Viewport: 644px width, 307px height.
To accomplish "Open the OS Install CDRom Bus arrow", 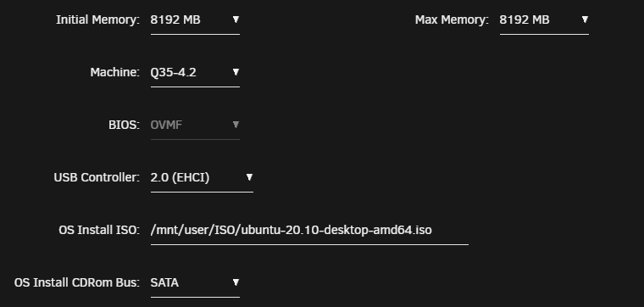I will click(x=236, y=282).
